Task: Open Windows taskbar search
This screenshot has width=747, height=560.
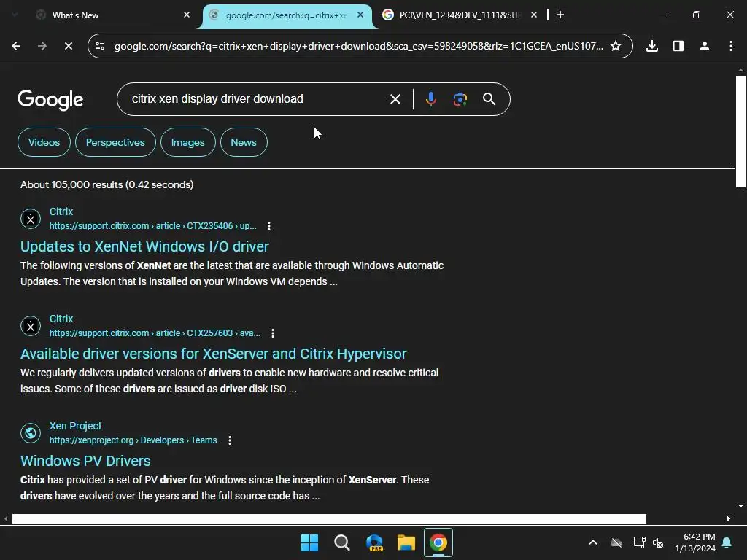Action: click(x=342, y=542)
